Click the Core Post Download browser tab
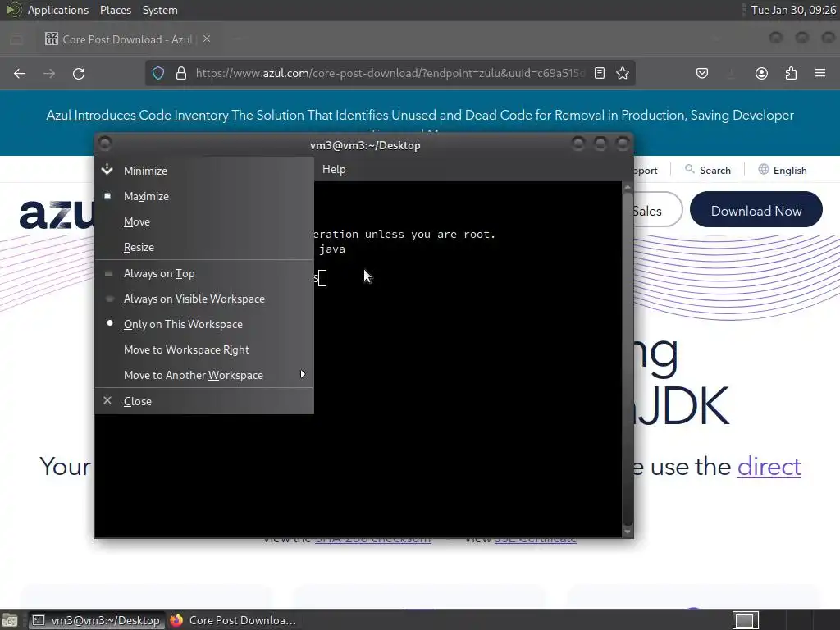 127,39
